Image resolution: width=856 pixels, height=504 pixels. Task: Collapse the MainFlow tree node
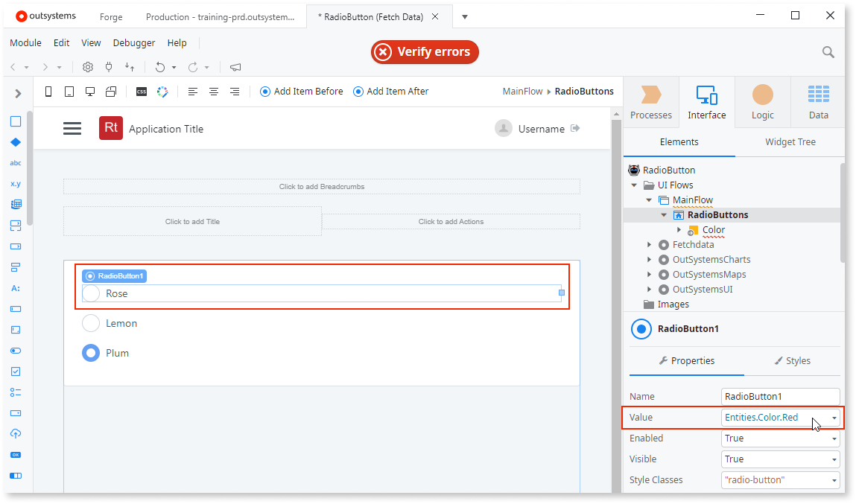[x=650, y=200]
